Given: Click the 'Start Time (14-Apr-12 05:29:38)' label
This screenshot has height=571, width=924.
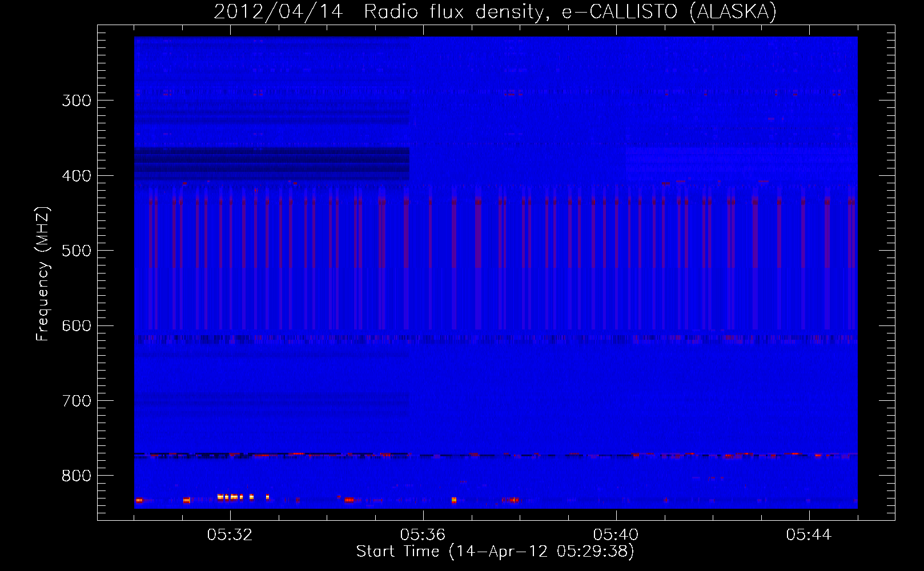Looking at the screenshot, I should [x=495, y=552].
